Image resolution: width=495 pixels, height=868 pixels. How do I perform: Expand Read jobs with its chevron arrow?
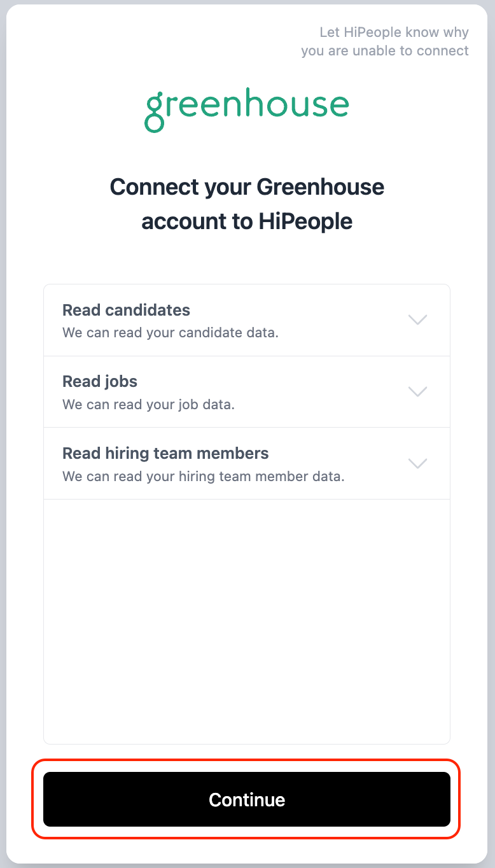pyautogui.click(x=417, y=391)
